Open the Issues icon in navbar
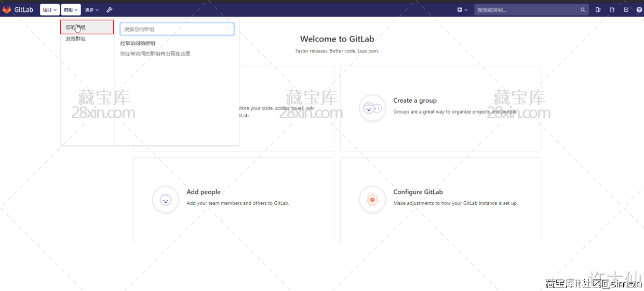This screenshot has height=291, width=644. click(x=598, y=9)
